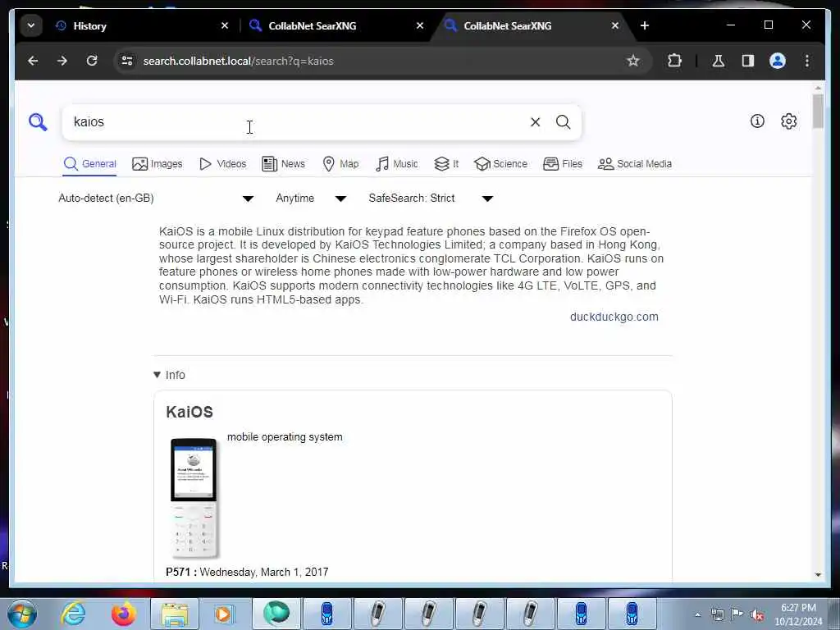Viewport: 840px width, 630px height.
Task: Select the Map search category
Action: [340, 164]
